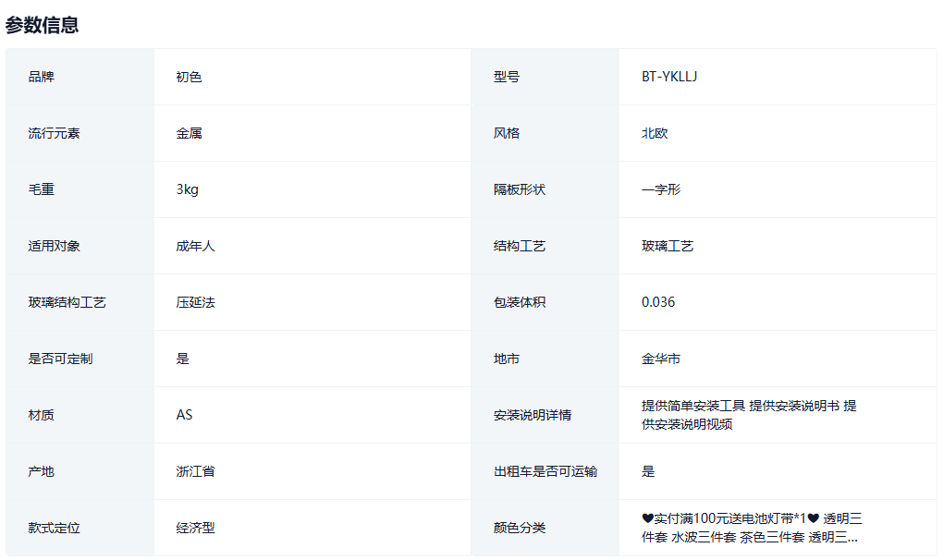944x560 pixels.
Task: Click the 隔板形状 value 一字形
Action: 661,189
